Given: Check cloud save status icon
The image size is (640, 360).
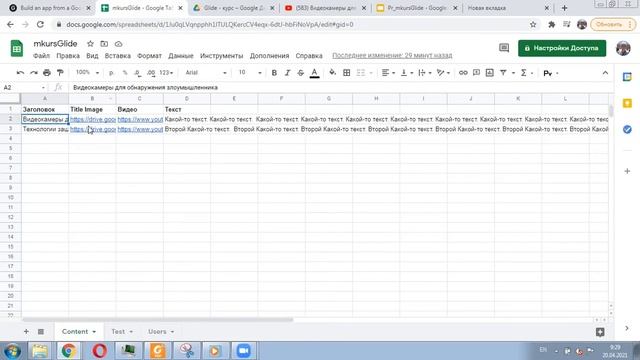Looking at the screenshot, I should coord(118,44).
